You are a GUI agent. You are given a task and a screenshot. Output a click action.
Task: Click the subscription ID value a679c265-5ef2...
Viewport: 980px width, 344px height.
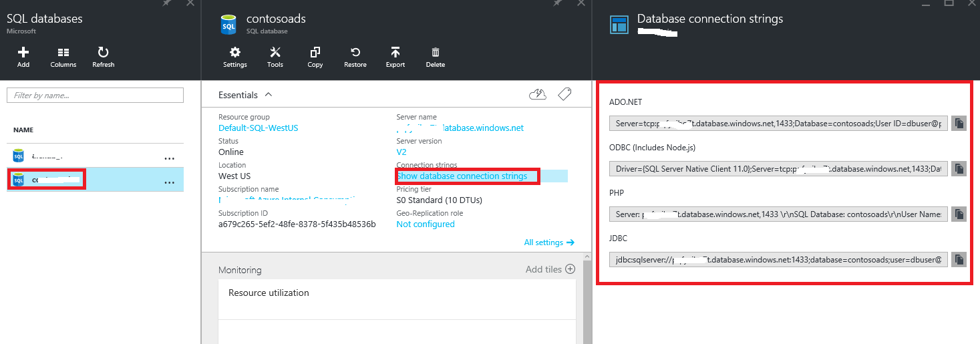pos(297,224)
